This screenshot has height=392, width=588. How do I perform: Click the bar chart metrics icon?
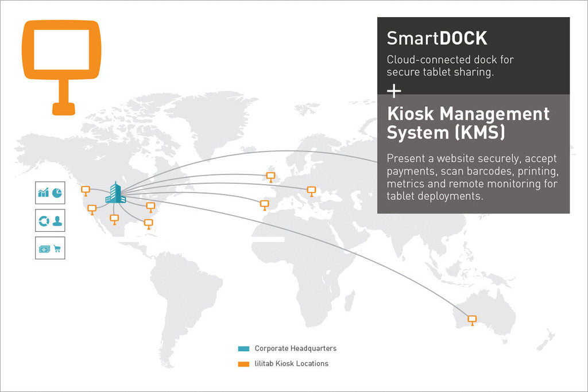point(44,193)
